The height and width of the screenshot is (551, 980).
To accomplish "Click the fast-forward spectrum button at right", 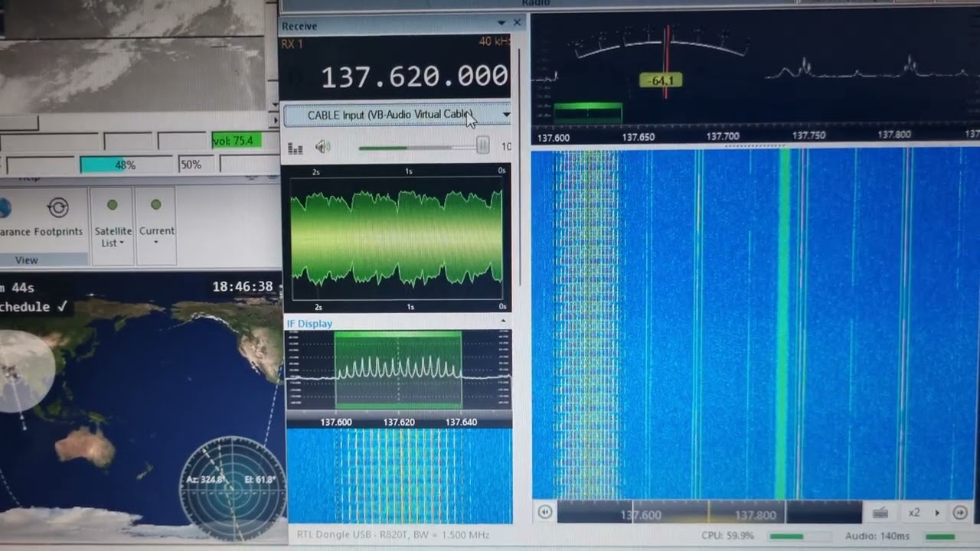I will [959, 512].
